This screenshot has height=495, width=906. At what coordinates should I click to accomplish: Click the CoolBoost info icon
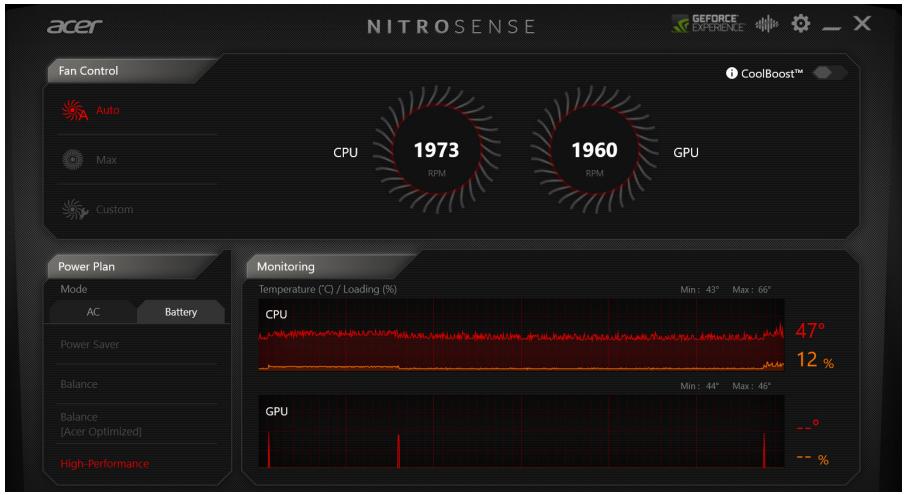pos(732,73)
